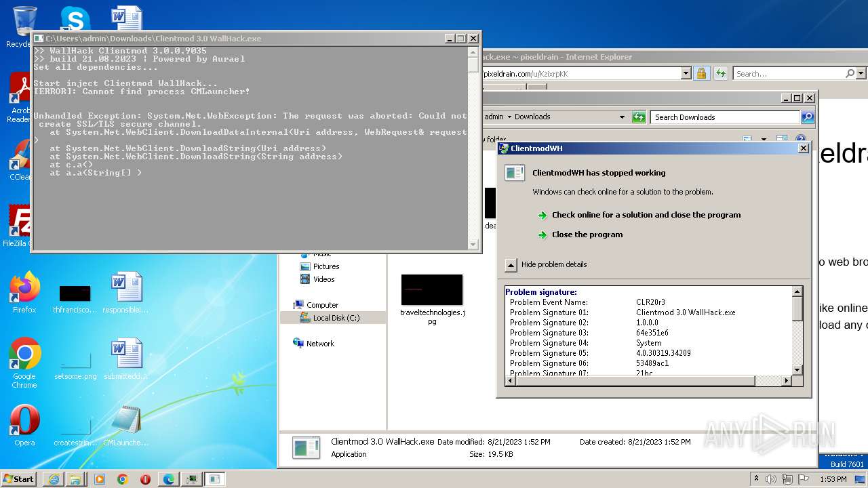The width and height of the screenshot is (868, 488).
Task: Open the Firefox desktop shortcut
Action: click(x=24, y=293)
